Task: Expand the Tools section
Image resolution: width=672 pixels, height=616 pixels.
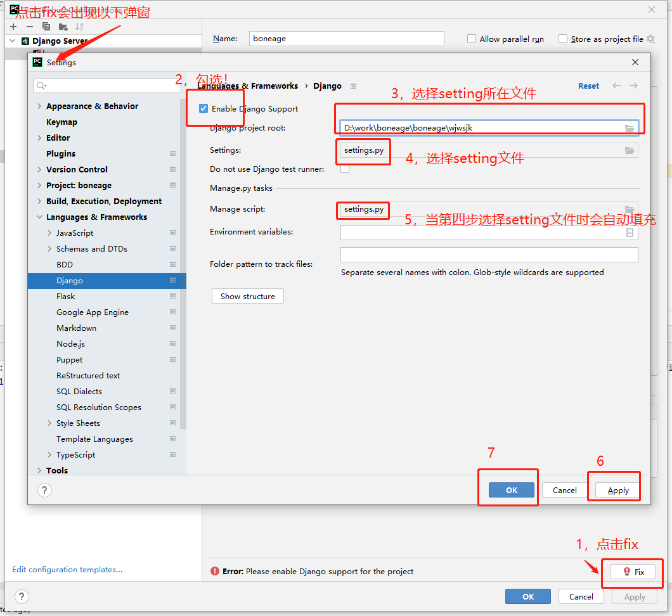Action: coord(39,470)
